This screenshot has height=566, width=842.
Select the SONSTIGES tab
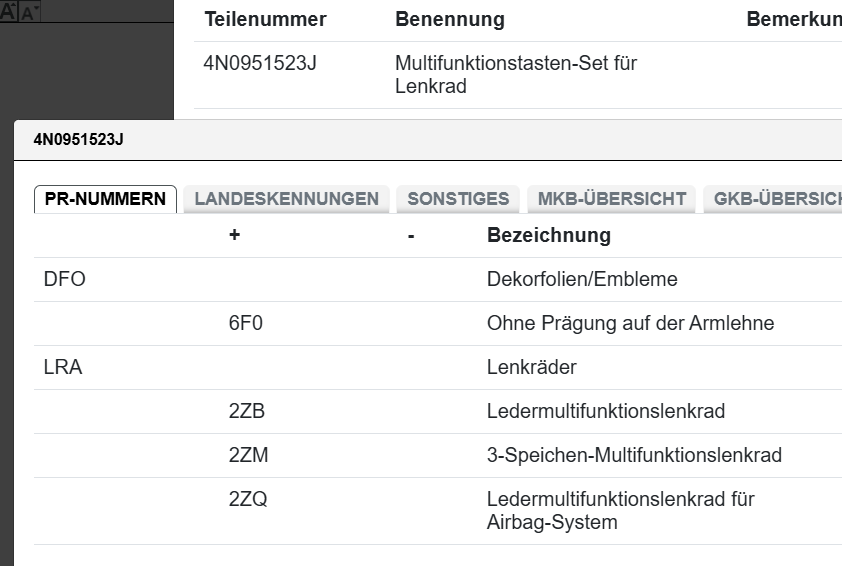(x=458, y=199)
